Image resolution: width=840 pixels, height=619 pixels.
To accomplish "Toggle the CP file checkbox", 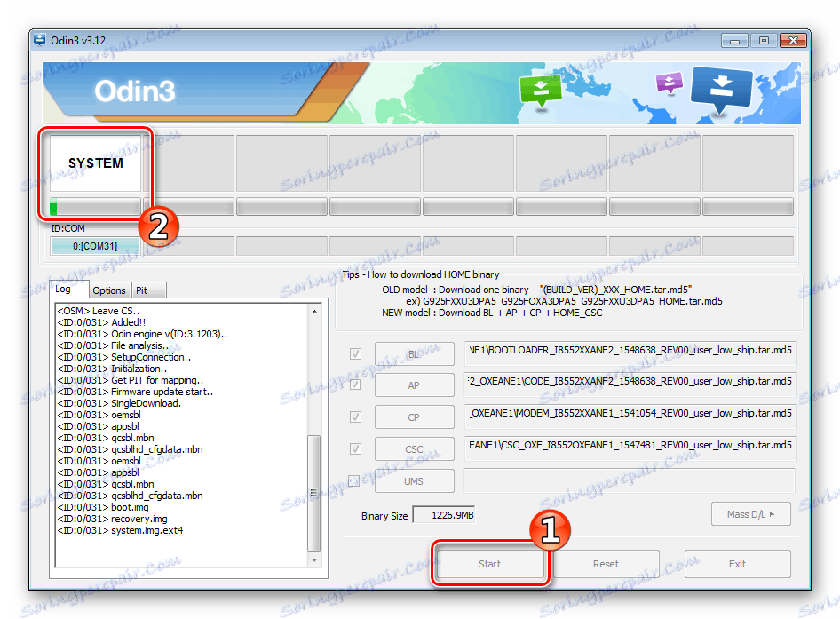I will click(x=355, y=417).
